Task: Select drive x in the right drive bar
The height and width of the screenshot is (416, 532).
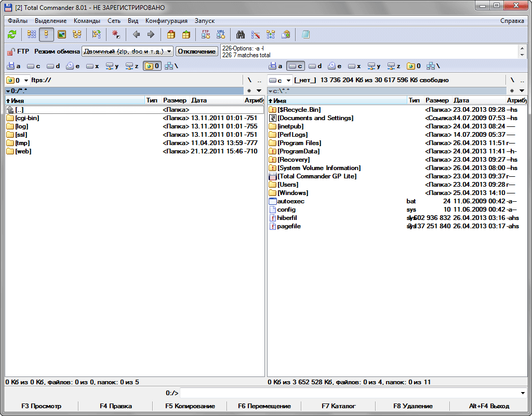Action: (x=354, y=66)
